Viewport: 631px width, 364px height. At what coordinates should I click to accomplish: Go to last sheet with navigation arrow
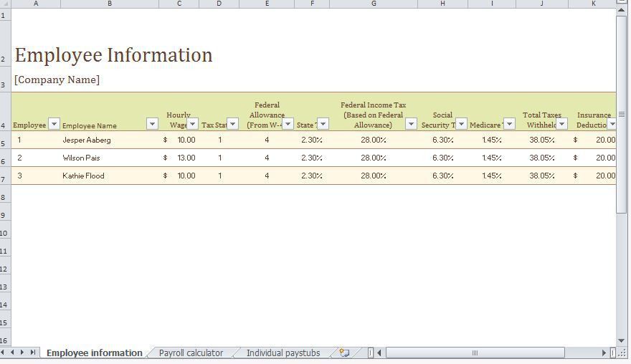[33, 353]
